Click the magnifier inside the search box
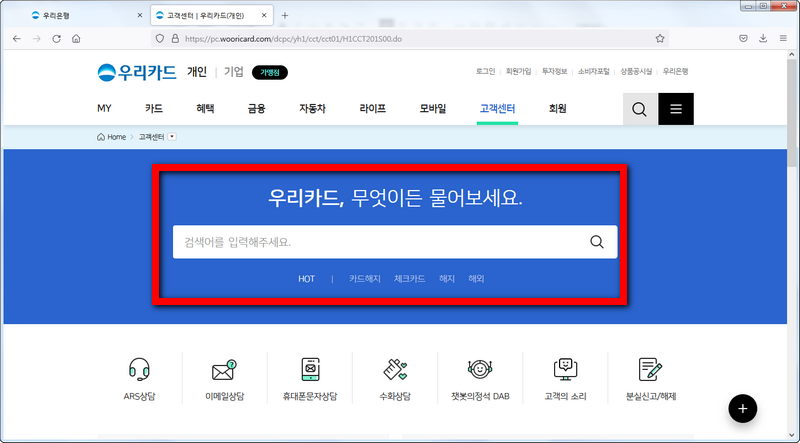 596,242
